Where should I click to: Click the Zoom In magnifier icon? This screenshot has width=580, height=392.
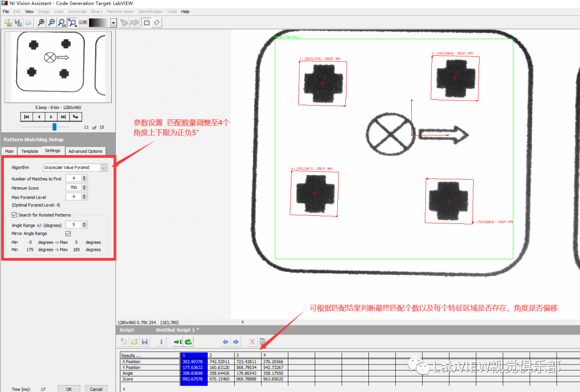41,23
